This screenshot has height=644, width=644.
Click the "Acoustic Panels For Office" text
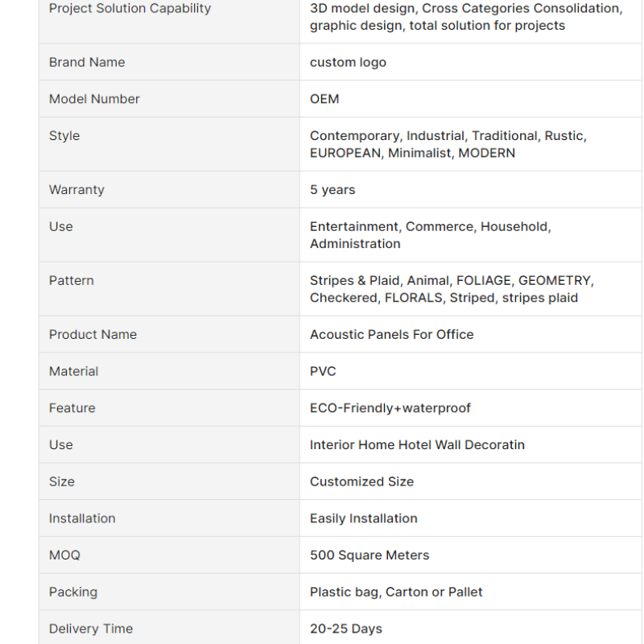point(391,335)
